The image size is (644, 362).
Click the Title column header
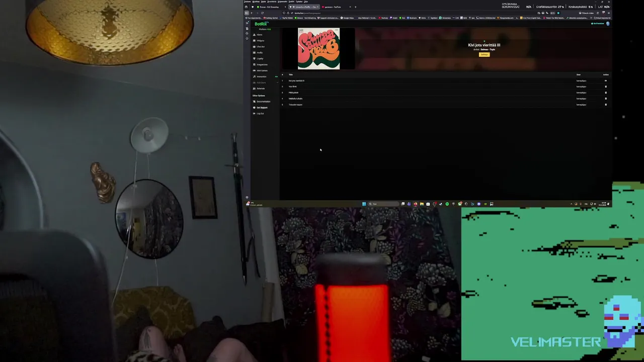(291, 74)
